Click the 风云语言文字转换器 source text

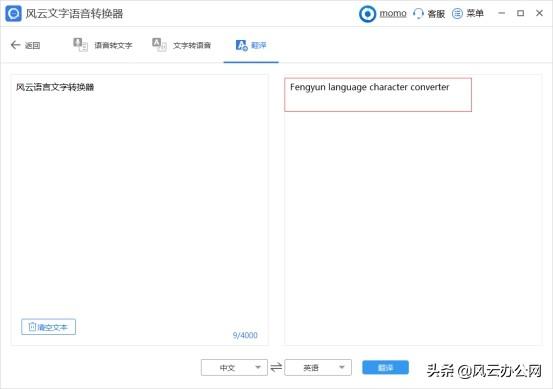(55, 87)
